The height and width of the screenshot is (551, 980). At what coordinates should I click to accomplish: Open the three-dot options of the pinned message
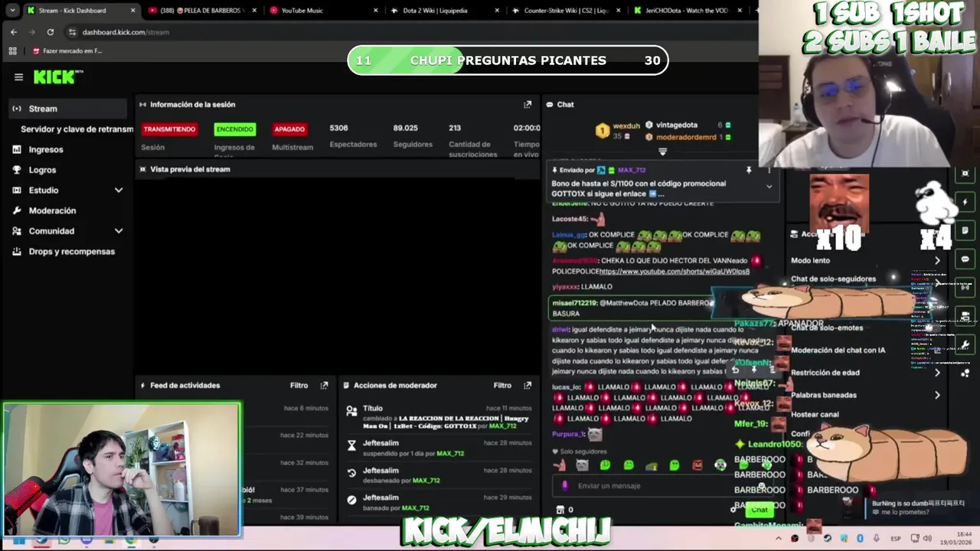(769, 170)
